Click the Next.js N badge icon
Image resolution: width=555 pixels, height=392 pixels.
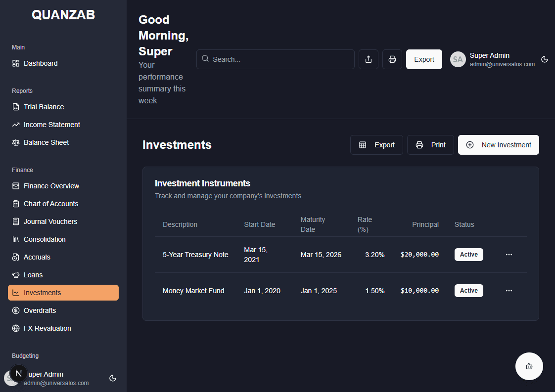[18, 373]
